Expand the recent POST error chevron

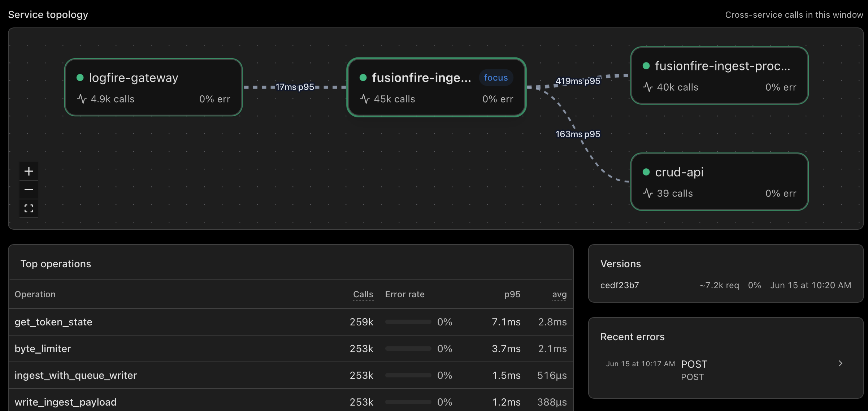[841, 363]
